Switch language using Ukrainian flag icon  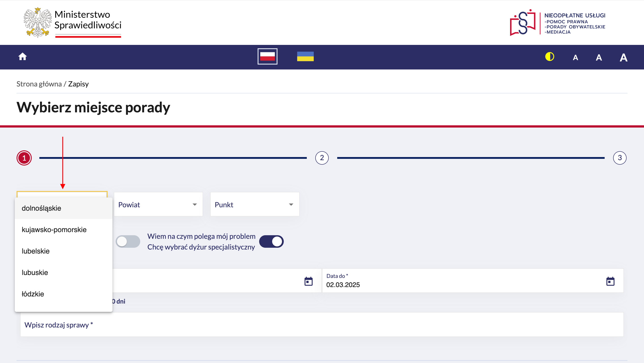pyautogui.click(x=305, y=57)
